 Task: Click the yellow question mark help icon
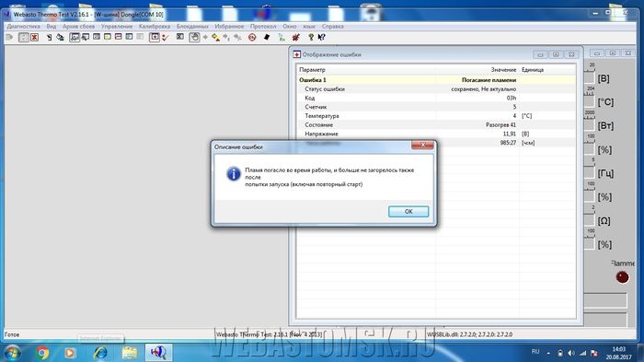pos(311,38)
